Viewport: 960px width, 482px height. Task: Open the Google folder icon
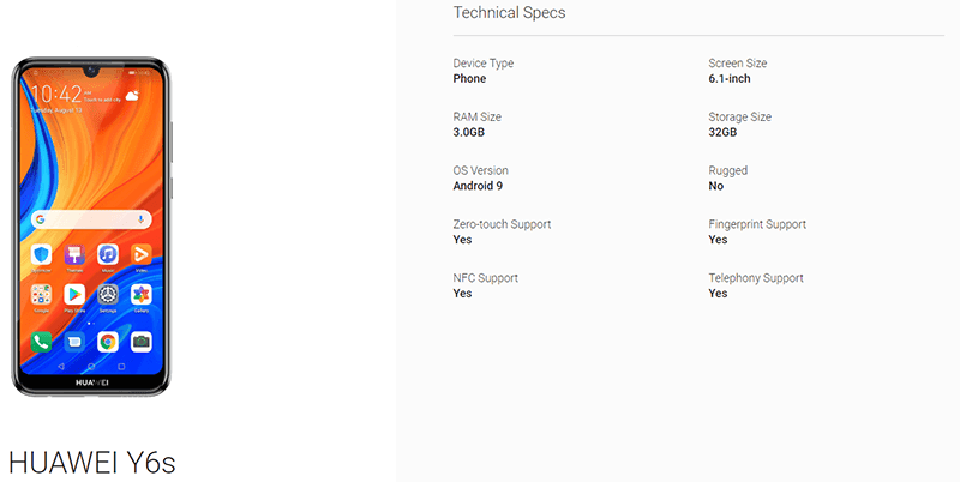[41, 295]
